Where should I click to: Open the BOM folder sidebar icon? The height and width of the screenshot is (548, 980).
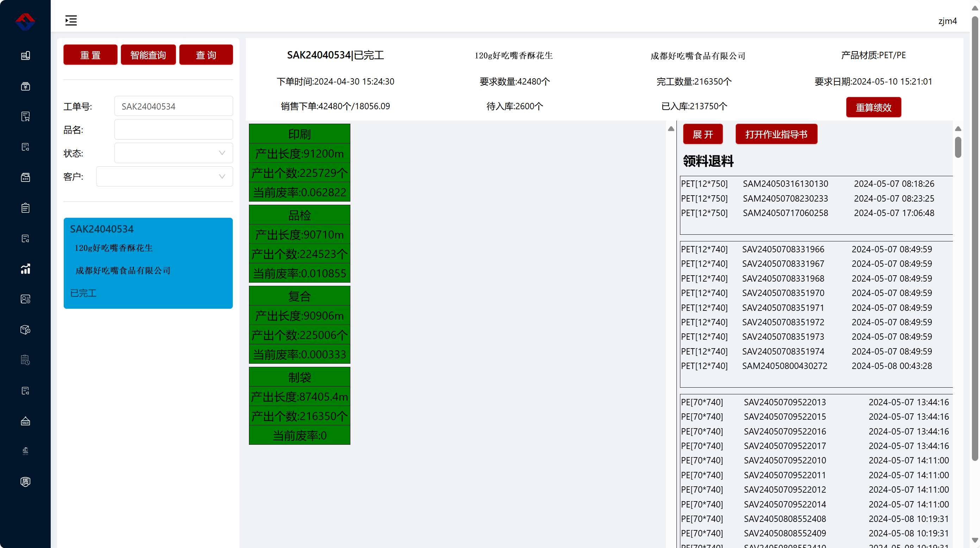[x=25, y=178]
